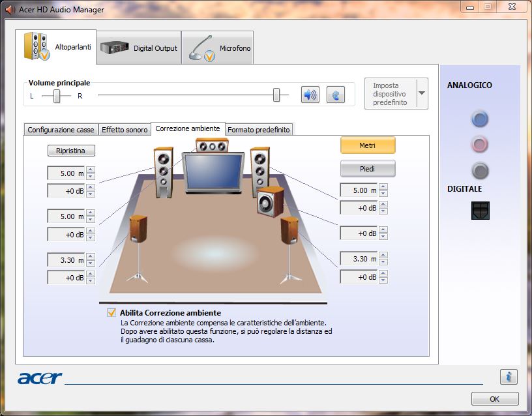Click the L-R balance slider thumb
This screenshot has height=416, width=532.
click(x=57, y=96)
